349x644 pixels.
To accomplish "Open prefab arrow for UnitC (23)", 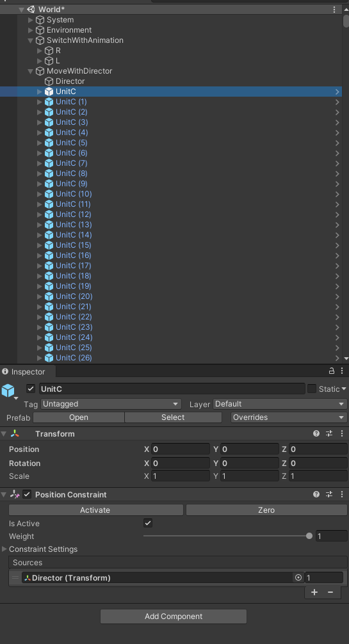I will 337,327.
